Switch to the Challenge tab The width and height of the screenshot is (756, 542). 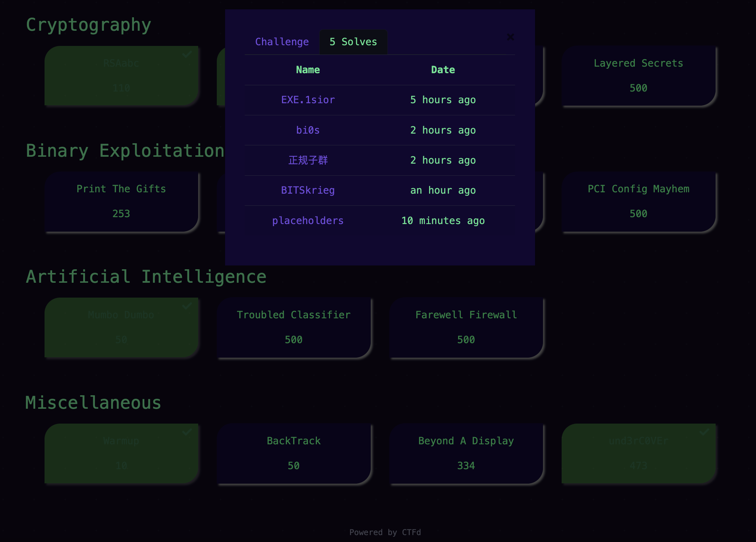coord(282,42)
